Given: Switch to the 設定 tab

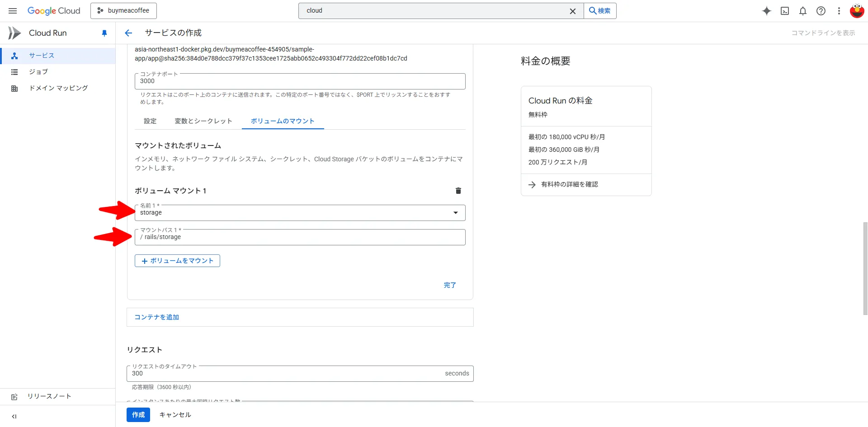Looking at the screenshot, I should pyautogui.click(x=150, y=121).
